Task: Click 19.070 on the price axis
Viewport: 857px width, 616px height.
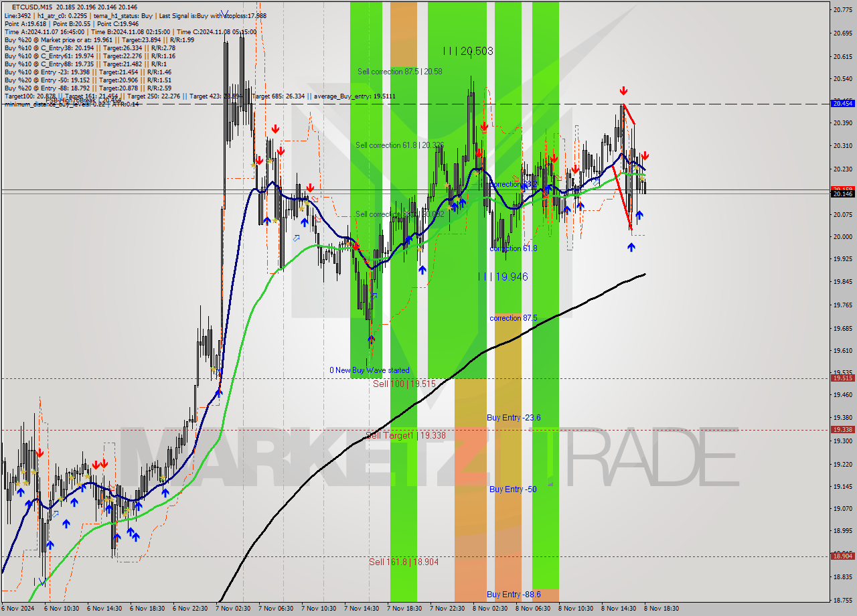Action: pyautogui.click(x=842, y=509)
